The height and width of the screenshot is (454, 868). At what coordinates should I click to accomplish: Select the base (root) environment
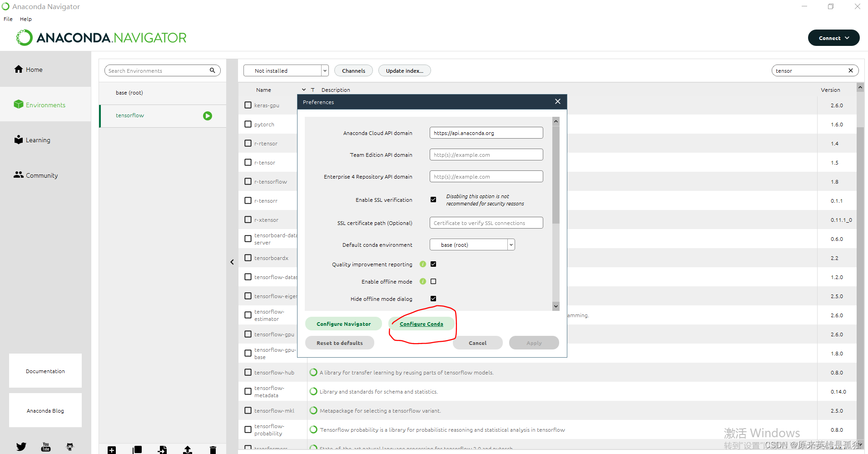coord(163,93)
